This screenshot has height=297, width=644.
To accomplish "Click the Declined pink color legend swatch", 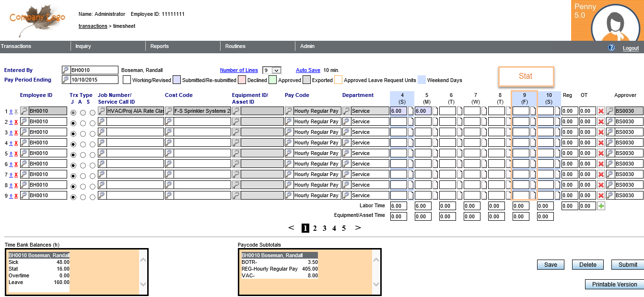I will pos(242,80).
